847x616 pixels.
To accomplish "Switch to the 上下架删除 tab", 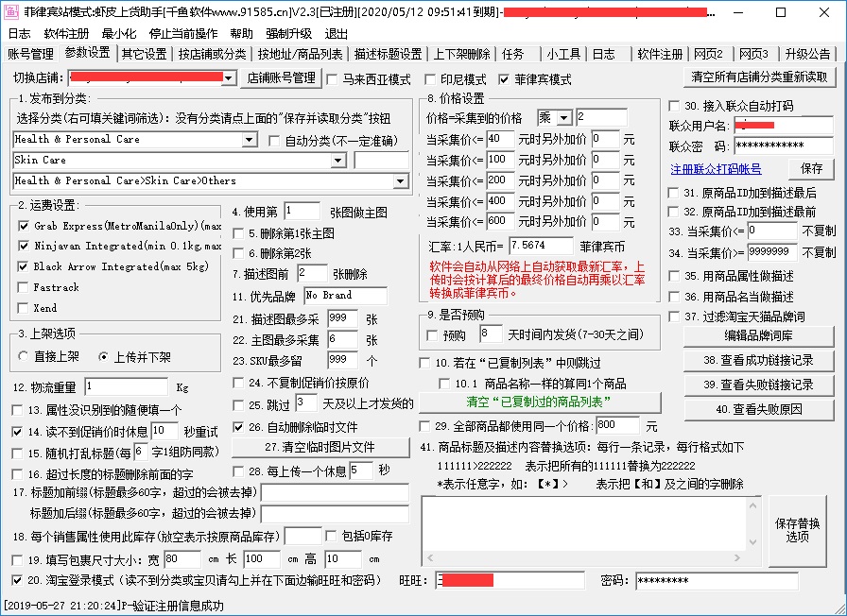I will pyautogui.click(x=462, y=54).
